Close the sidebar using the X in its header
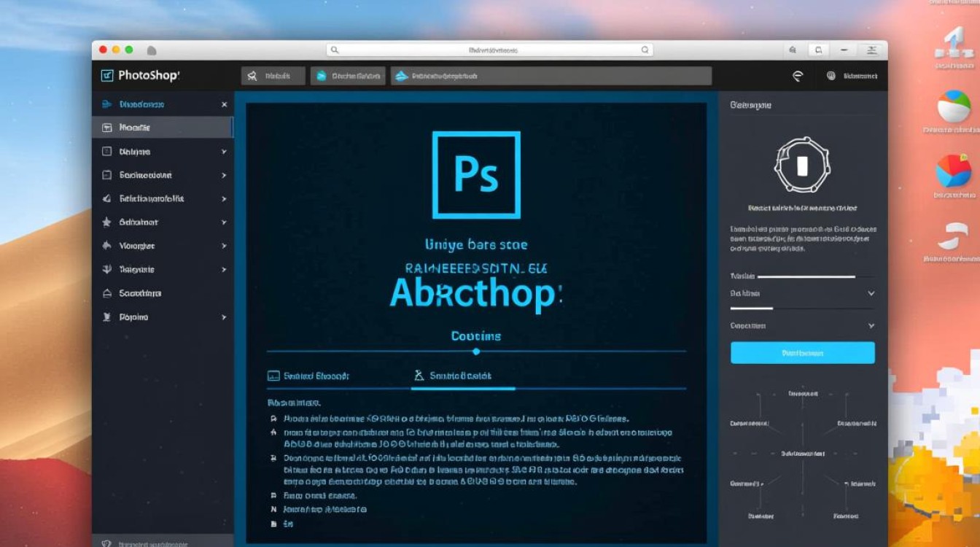 [224, 104]
